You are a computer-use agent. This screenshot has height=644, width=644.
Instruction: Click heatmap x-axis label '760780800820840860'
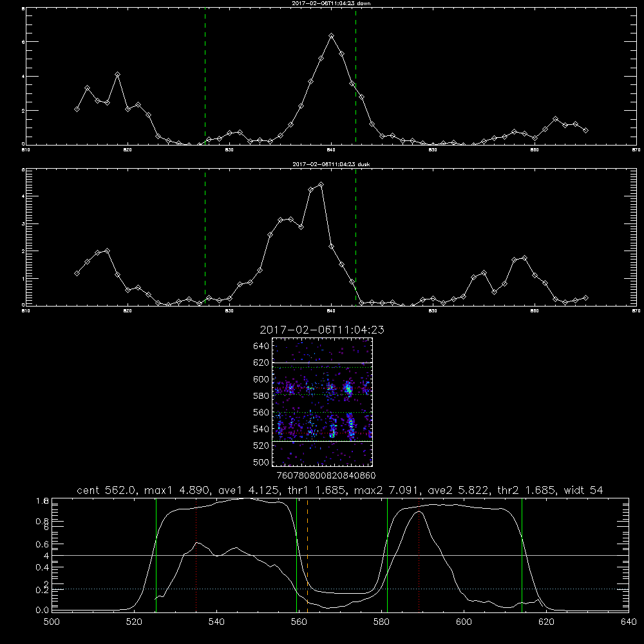[327, 475]
